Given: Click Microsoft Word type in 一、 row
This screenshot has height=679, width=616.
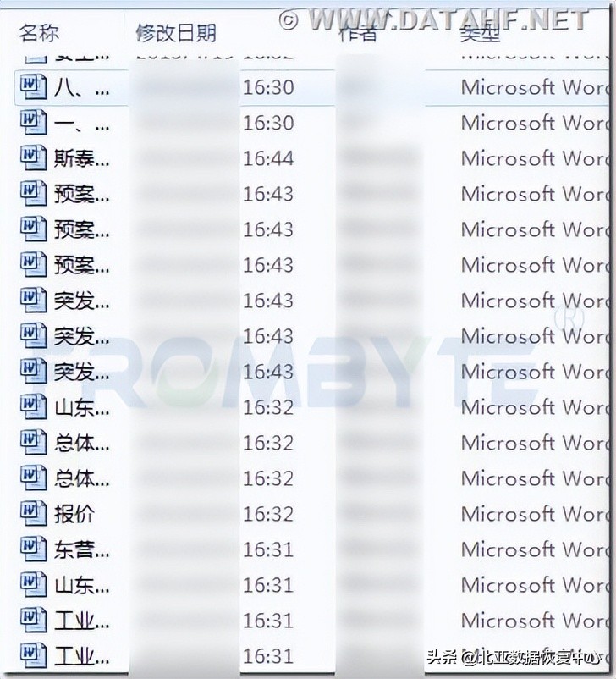Looking at the screenshot, I should 536,123.
